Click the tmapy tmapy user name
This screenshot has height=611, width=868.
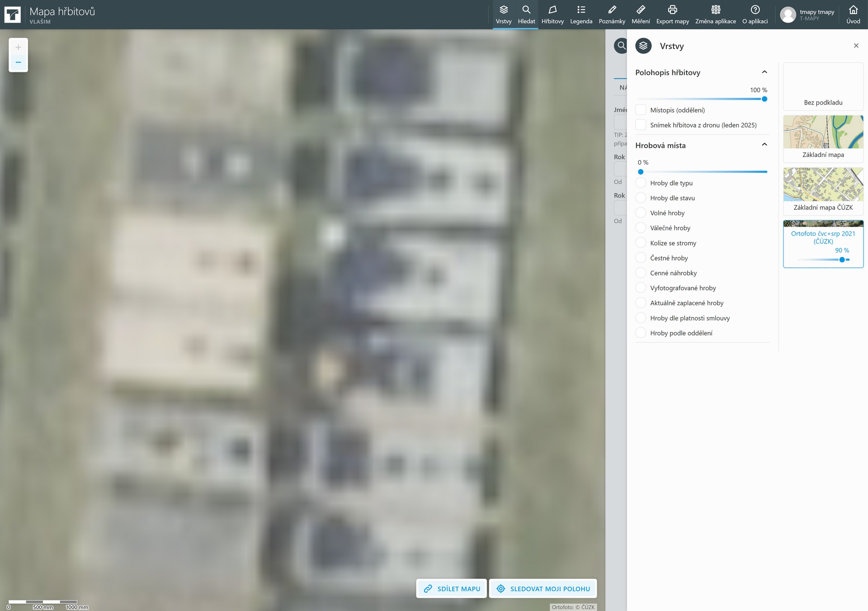coord(817,12)
